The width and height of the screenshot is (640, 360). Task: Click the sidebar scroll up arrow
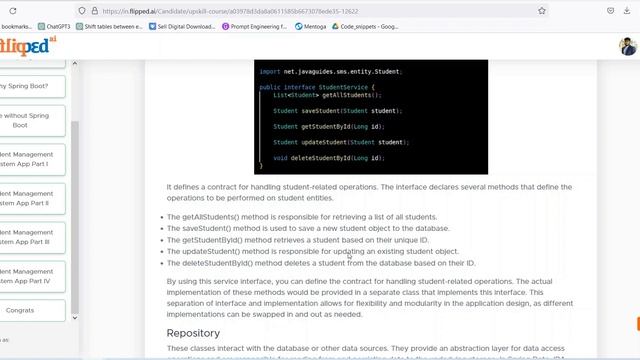[x=75, y=63]
